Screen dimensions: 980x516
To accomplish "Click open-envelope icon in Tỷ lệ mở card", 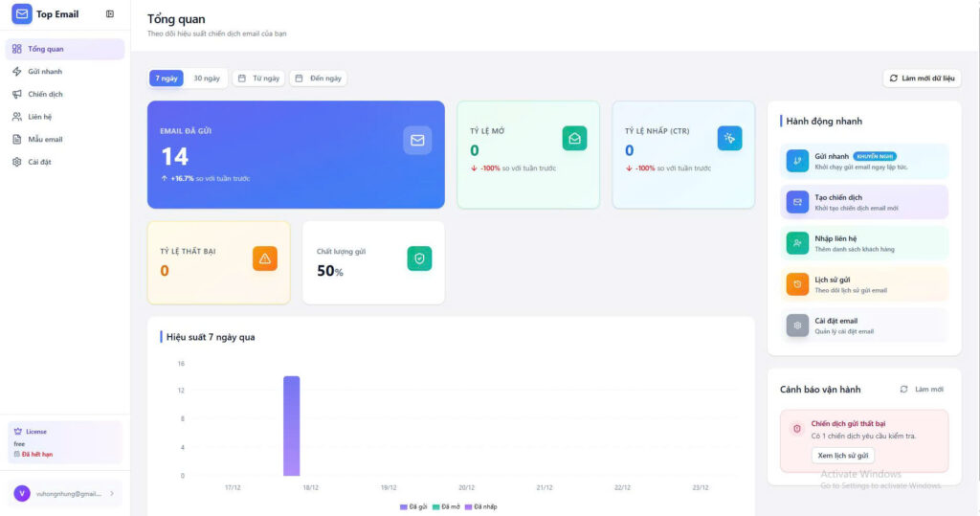I will [x=574, y=138].
